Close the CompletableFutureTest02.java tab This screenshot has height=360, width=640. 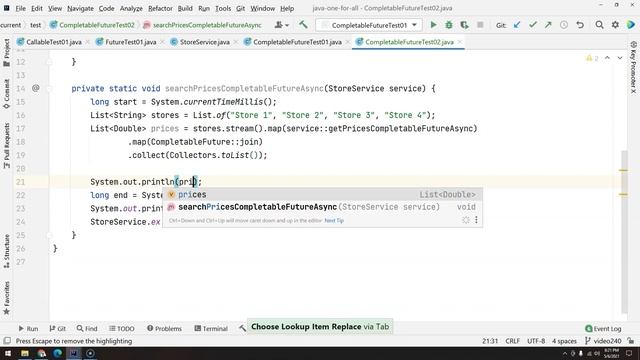click(x=460, y=42)
